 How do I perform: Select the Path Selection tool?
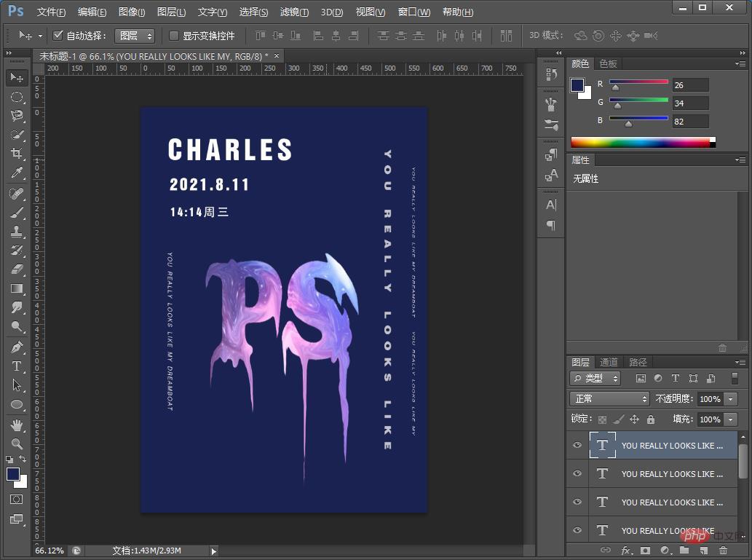(17, 385)
